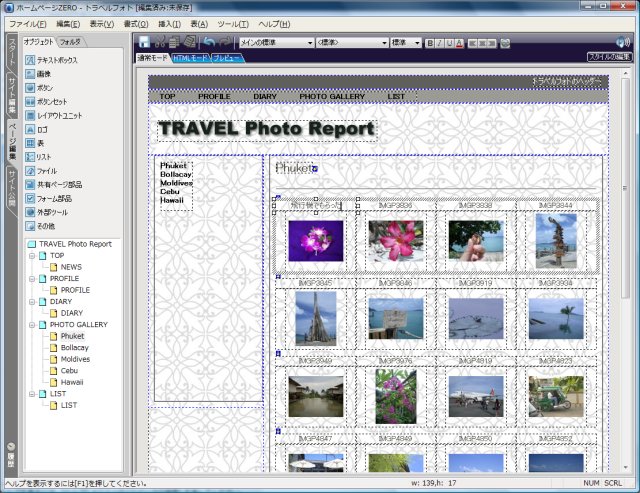
Task: Select the 表 table object
Action: [34, 144]
